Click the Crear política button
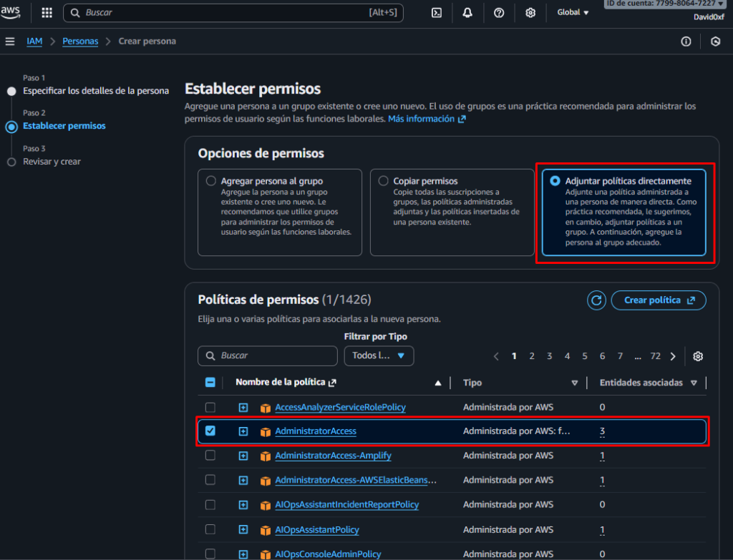This screenshot has height=560, width=733. pyautogui.click(x=659, y=300)
